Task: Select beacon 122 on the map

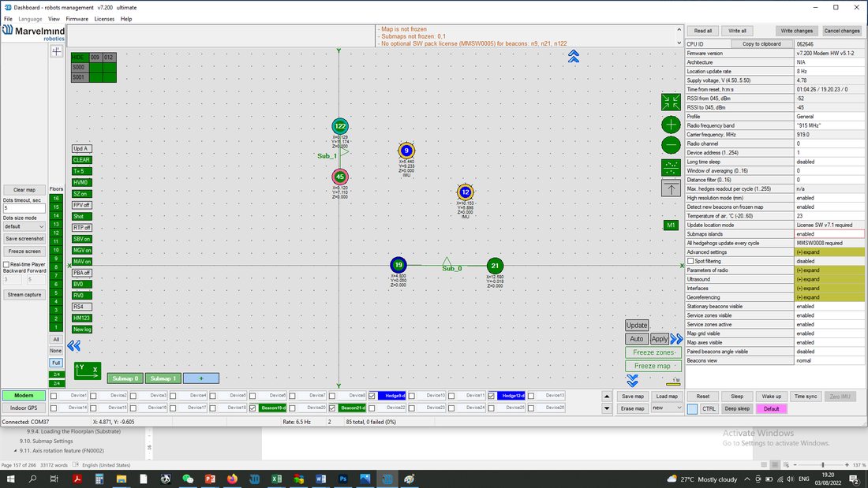Action: click(340, 126)
